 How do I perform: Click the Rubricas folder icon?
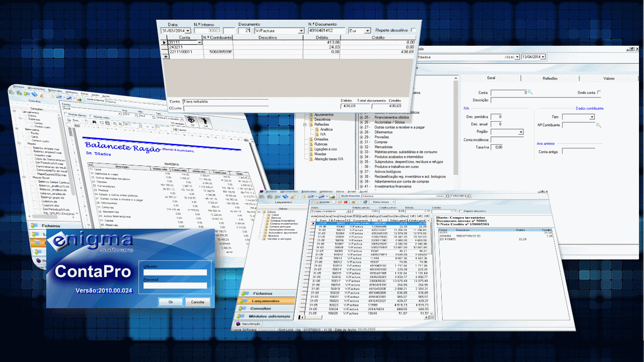310,145
